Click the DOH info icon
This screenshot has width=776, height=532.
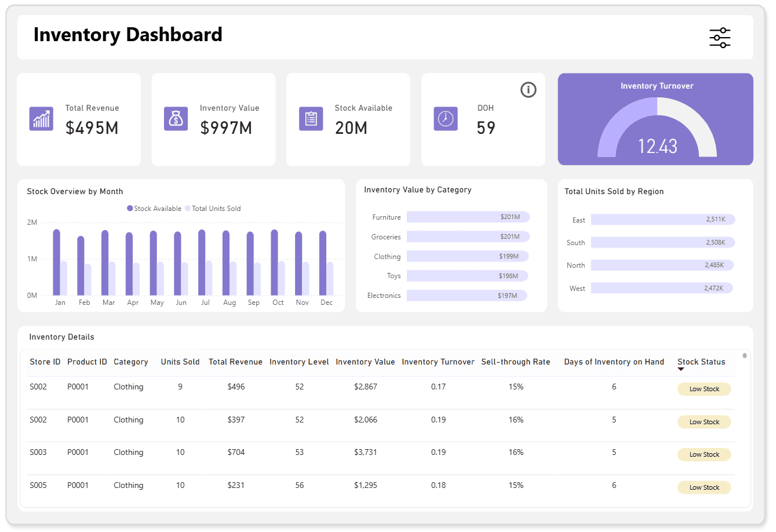point(528,90)
